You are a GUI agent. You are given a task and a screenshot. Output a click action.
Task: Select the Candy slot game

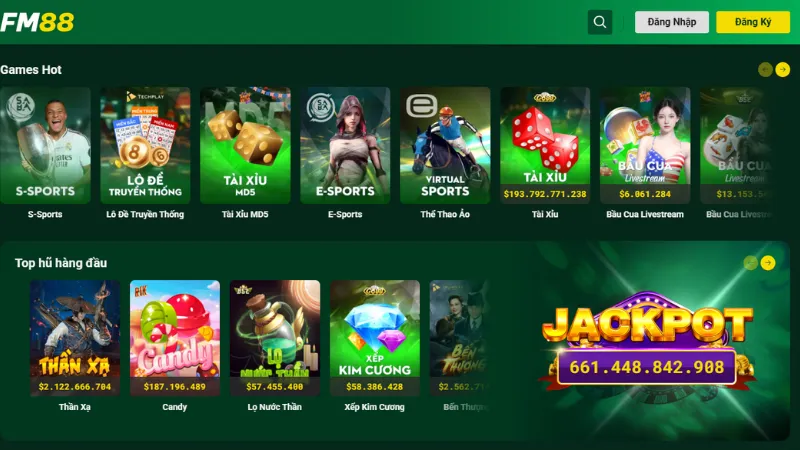coord(174,338)
